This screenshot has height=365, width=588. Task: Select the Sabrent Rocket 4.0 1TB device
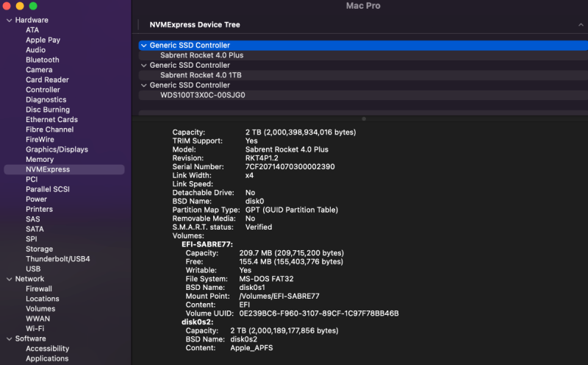click(x=201, y=75)
